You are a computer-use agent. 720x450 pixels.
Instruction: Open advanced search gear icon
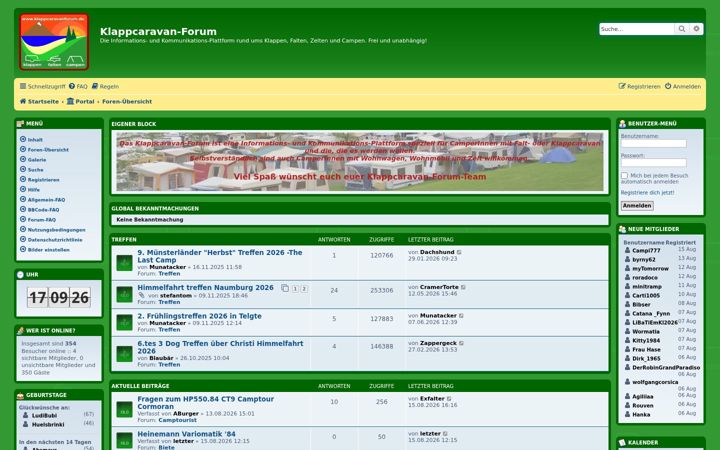pos(696,29)
